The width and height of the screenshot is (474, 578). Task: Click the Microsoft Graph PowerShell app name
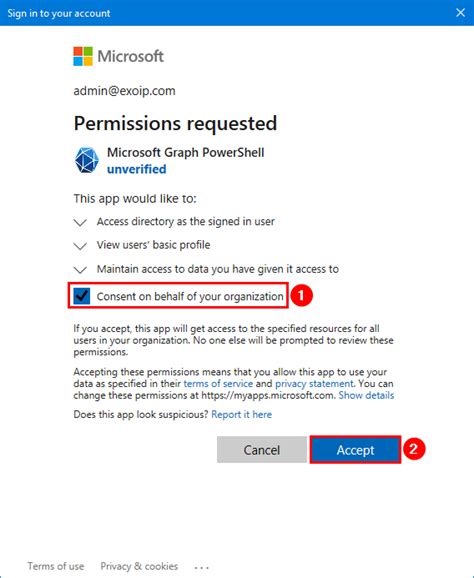coord(185,153)
